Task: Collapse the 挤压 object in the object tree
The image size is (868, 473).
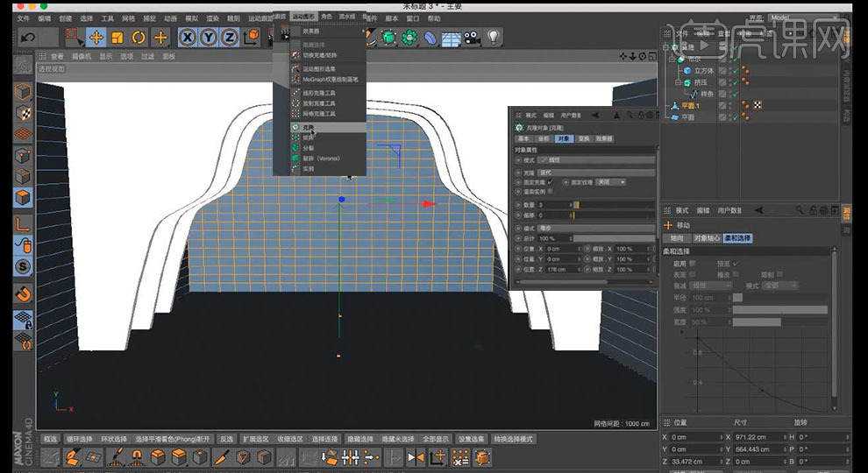Action: (x=678, y=81)
